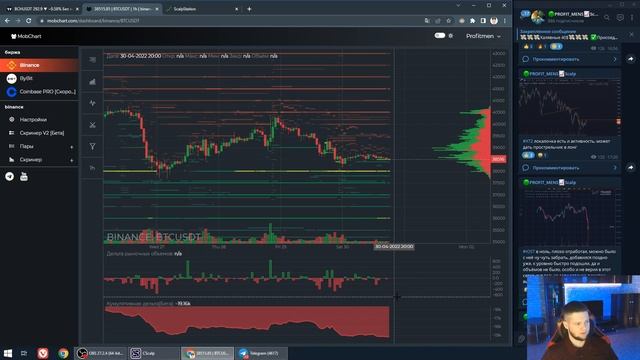Select the Binance exchange in the sidebar
Image resolution: width=640 pixels, height=360 pixels.
click(x=39, y=65)
